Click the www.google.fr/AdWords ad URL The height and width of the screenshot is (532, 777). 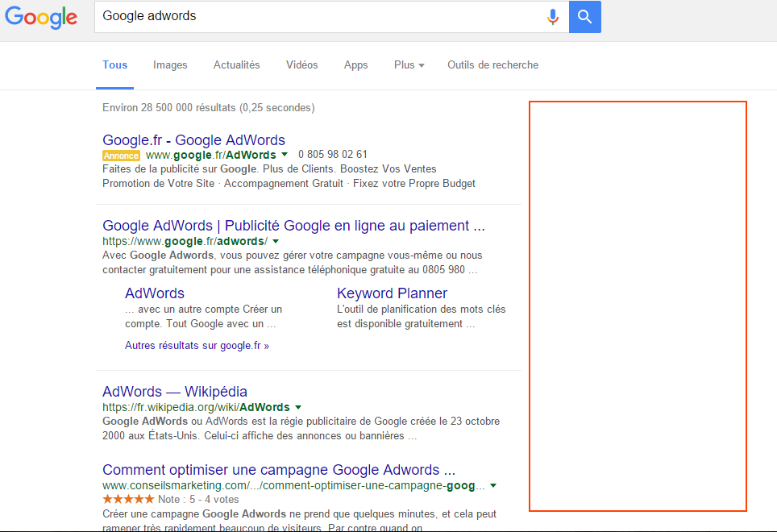tap(211, 155)
